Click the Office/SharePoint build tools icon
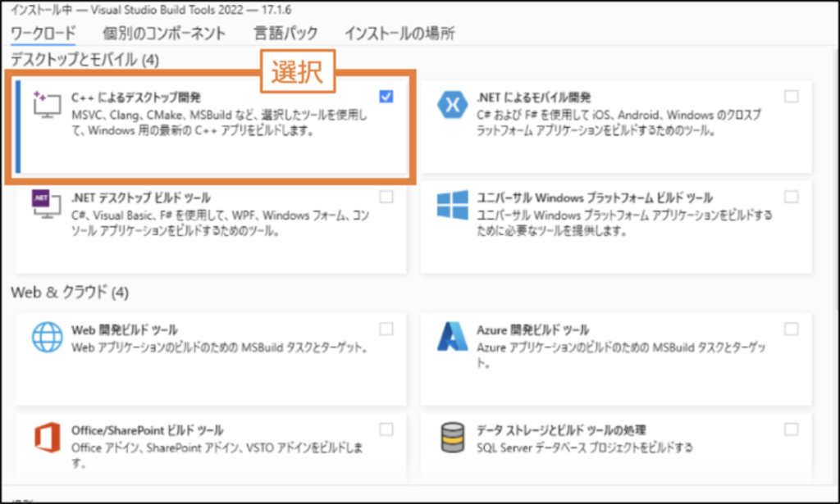Viewport: 840px width, 504px height. click(47, 437)
